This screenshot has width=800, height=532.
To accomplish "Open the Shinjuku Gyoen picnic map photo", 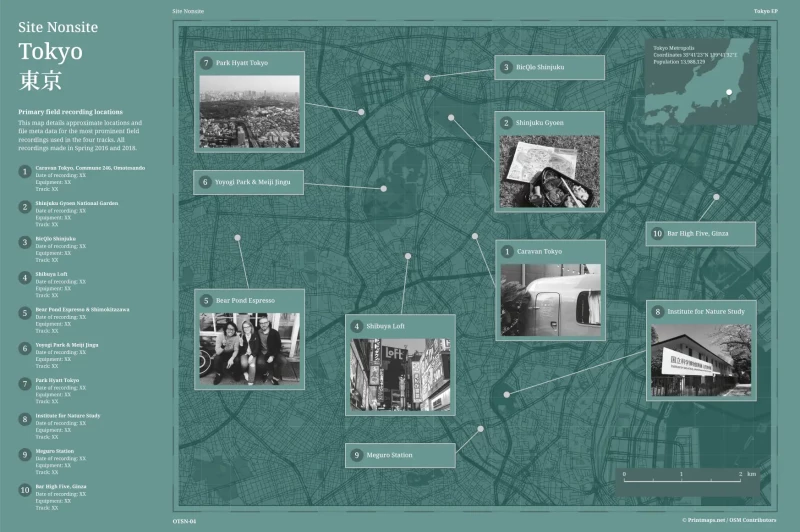I will pyautogui.click(x=549, y=171).
